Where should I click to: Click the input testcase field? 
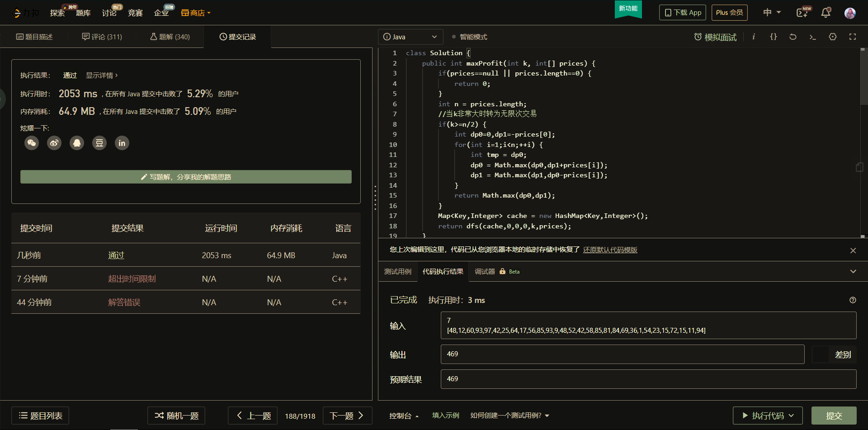click(x=648, y=325)
